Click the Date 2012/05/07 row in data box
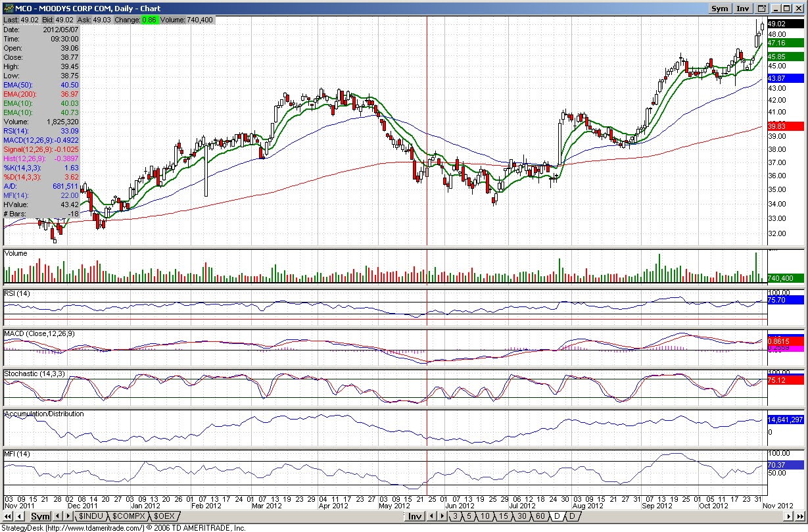808x532 pixels. tap(41, 30)
